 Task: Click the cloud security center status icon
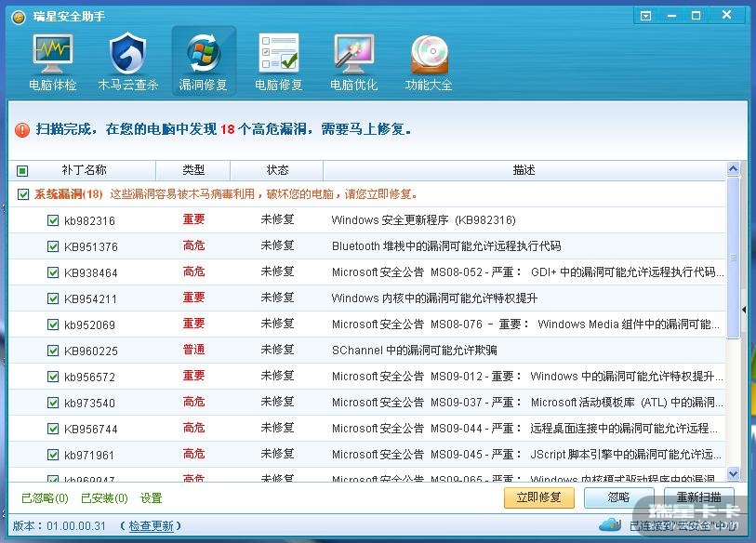tap(610, 524)
